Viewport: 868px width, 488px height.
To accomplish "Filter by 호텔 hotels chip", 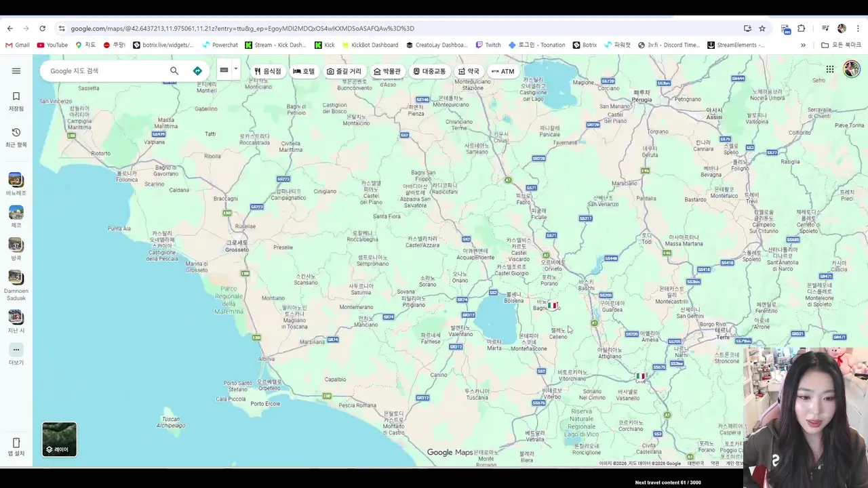I will 304,71.
